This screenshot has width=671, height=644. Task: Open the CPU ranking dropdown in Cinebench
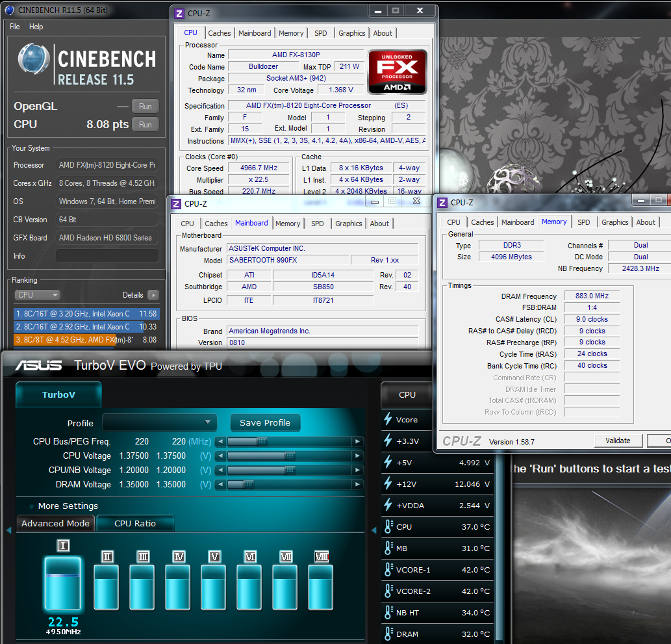(37, 295)
